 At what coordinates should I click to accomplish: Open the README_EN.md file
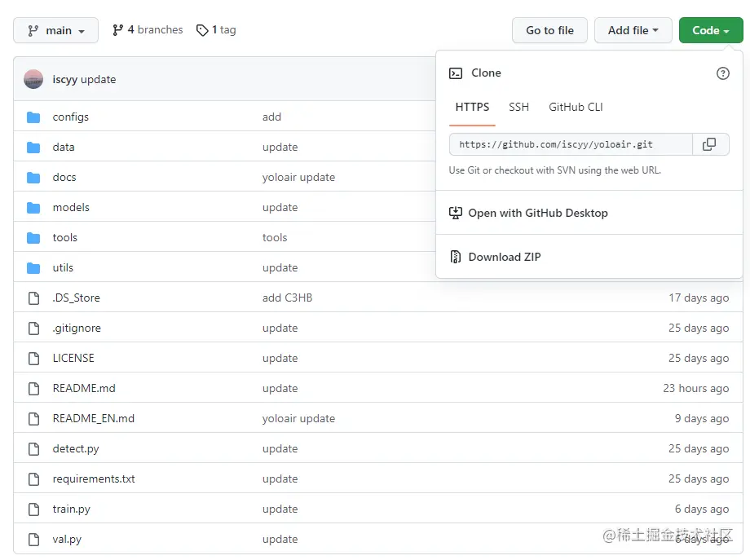(93, 418)
